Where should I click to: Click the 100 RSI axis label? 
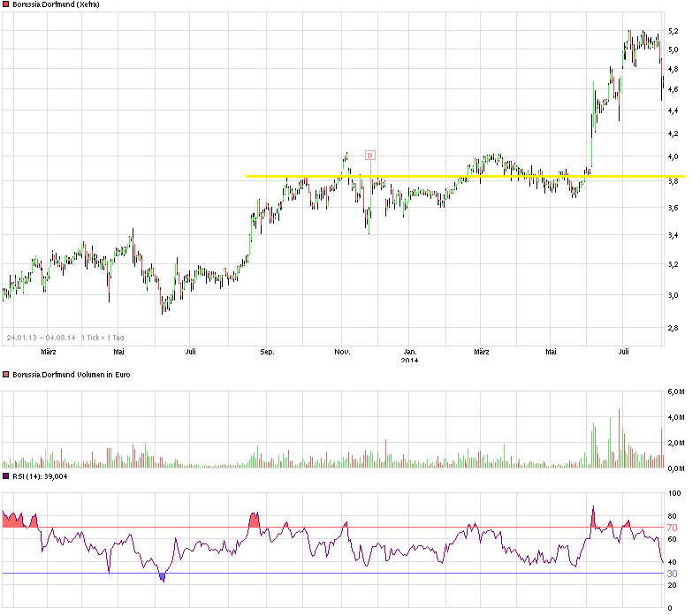click(x=674, y=493)
